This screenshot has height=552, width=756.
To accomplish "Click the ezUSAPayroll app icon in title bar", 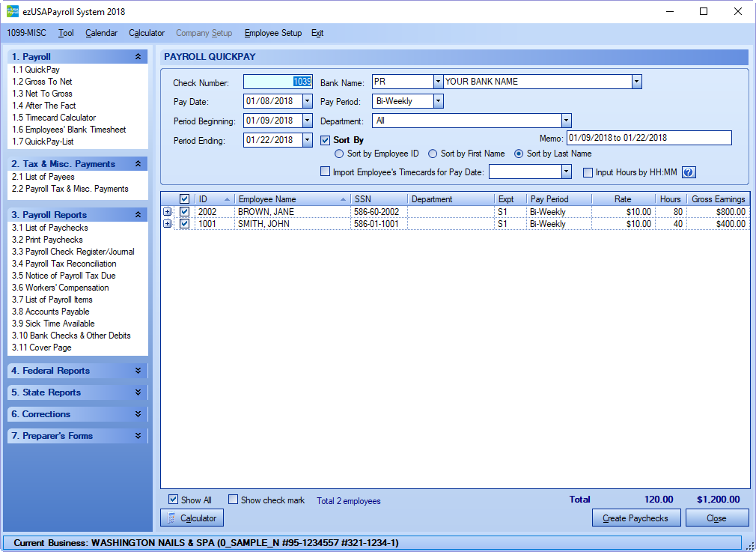I will [13, 12].
